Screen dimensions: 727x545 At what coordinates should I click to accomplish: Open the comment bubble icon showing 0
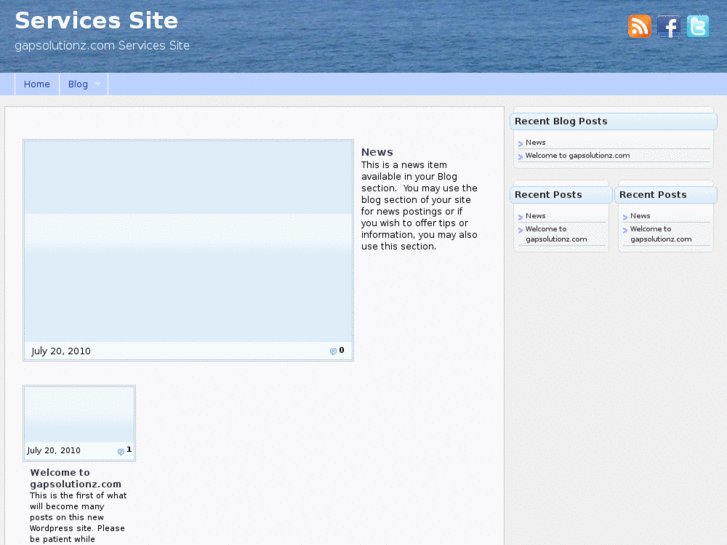333,351
